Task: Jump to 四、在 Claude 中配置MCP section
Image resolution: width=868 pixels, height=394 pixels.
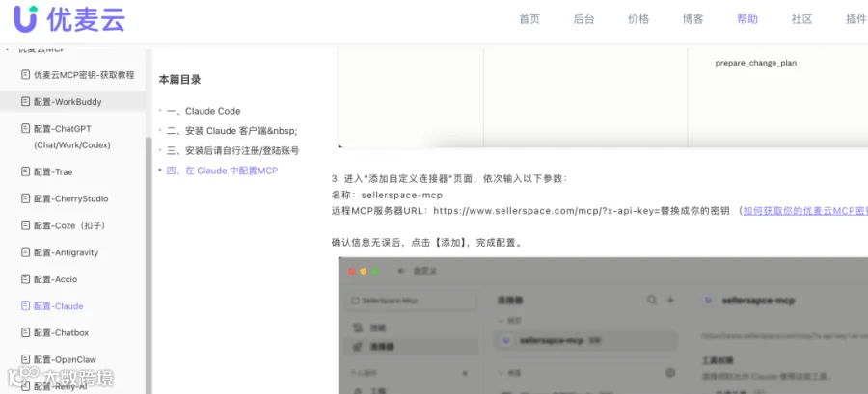Action: click(222, 171)
